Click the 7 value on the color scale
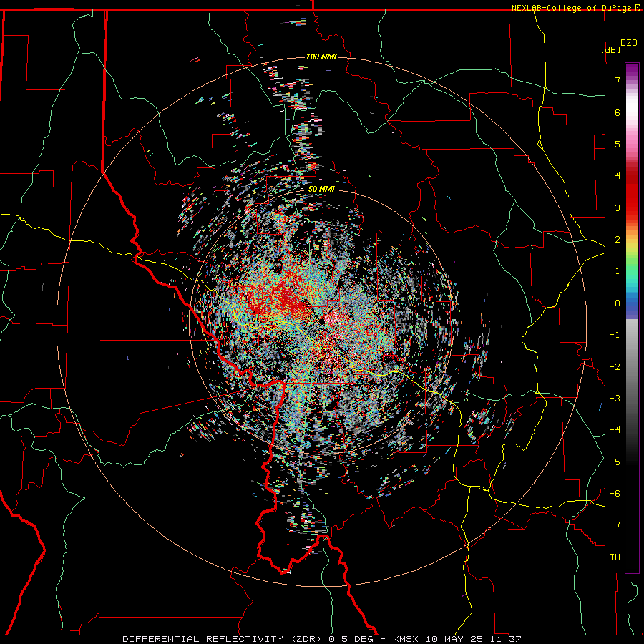This screenshot has width=644, height=644. point(618,80)
